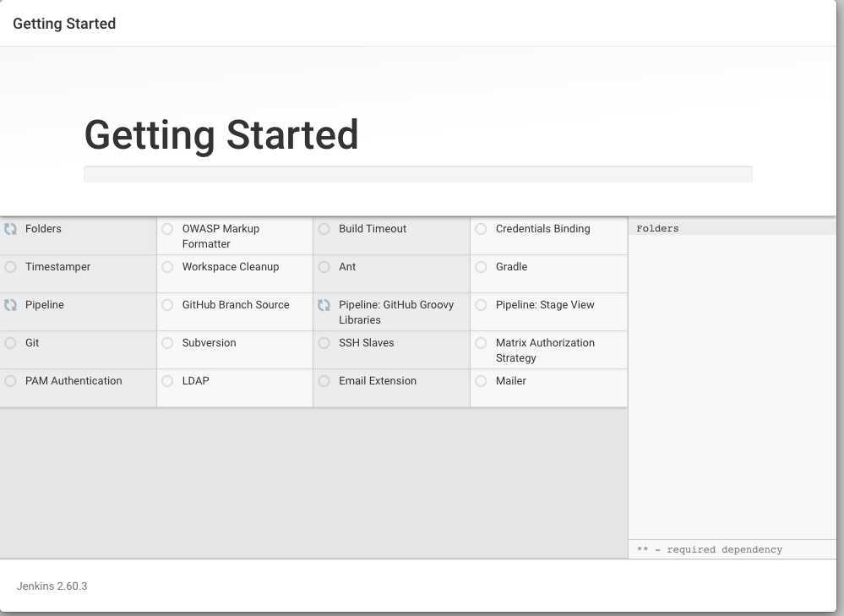844x616 pixels.
Task: Click the PAM Authentication label
Action: [x=74, y=381]
